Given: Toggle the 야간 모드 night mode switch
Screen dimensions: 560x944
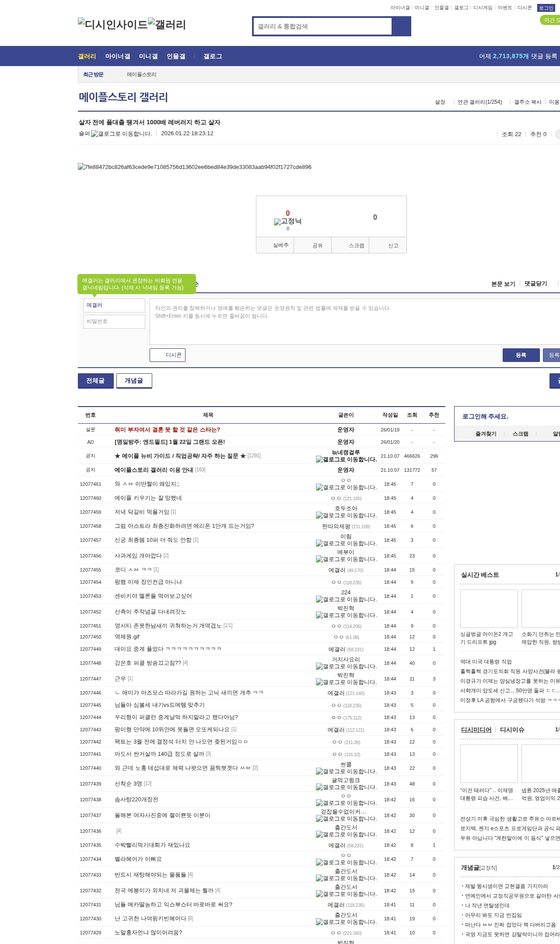Looking at the screenshot, I should pos(550,20).
